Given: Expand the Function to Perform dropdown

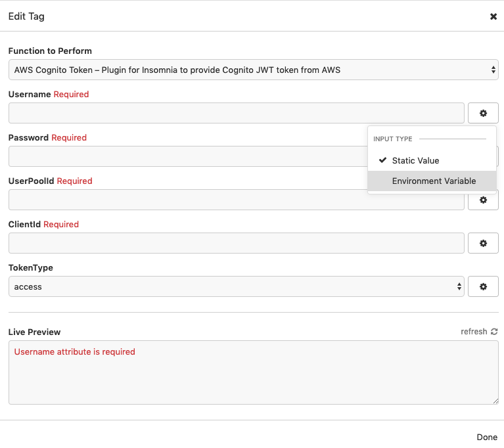Looking at the screenshot, I should click(x=253, y=70).
